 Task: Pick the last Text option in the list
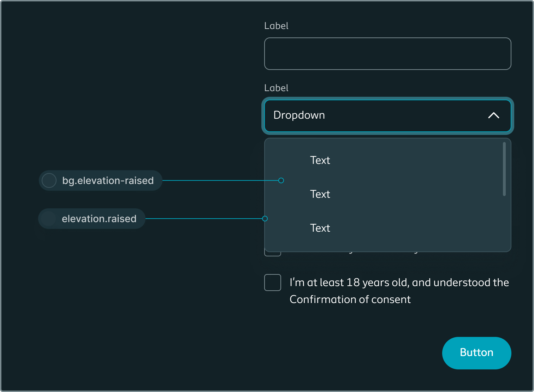320,228
